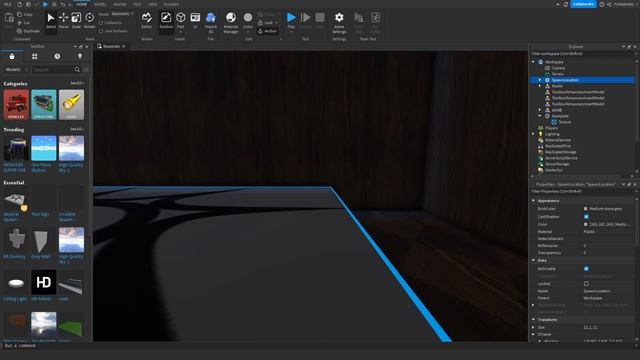The image size is (640, 360).
Task: Open Toolbox Inventory tab (grid icon)
Action: [35, 56]
